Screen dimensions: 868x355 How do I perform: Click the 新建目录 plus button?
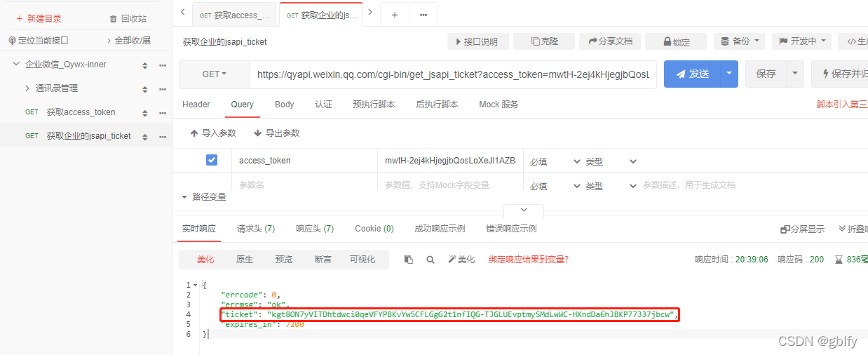[x=39, y=19]
